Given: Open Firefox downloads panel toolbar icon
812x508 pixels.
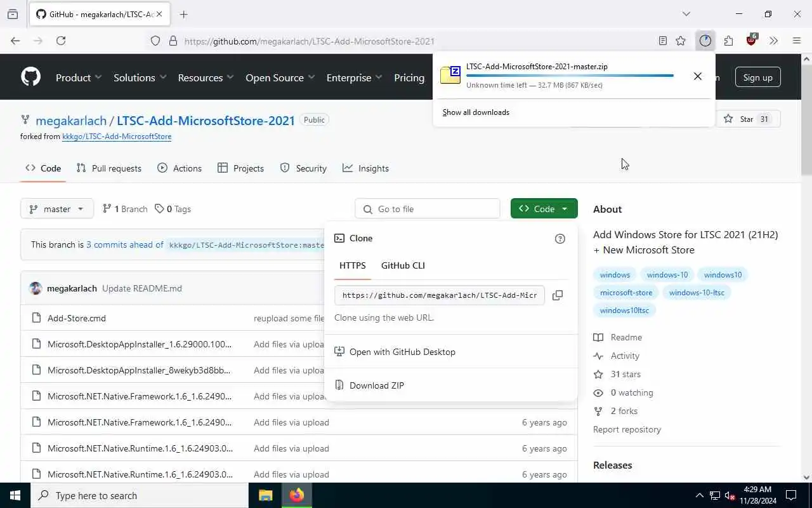Looking at the screenshot, I should point(705,41).
